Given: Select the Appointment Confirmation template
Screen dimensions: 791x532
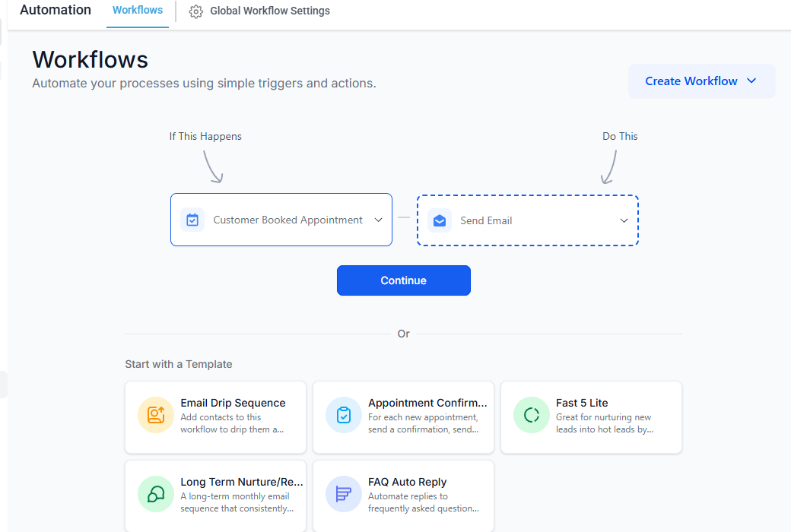Looking at the screenshot, I should pyautogui.click(x=403, y=417).
